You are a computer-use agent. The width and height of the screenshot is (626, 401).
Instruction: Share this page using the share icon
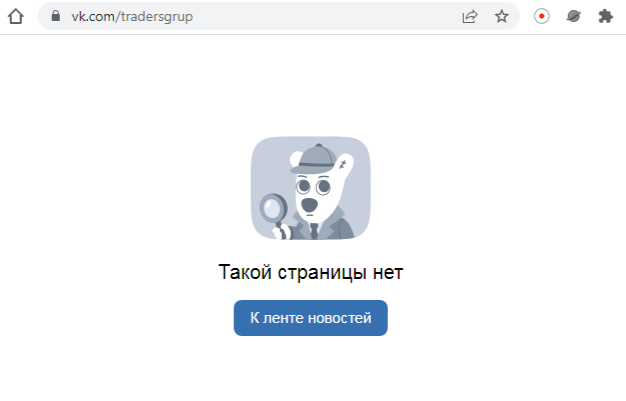[x=470, y=16]
